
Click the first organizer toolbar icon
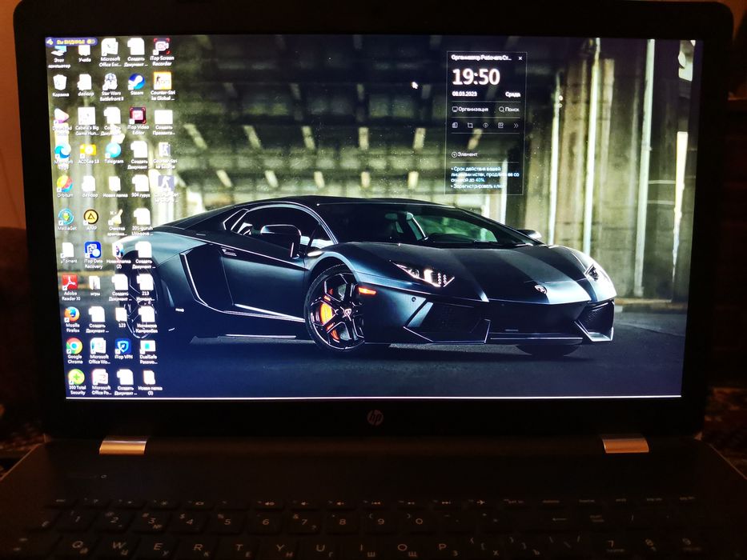(455, 126)
